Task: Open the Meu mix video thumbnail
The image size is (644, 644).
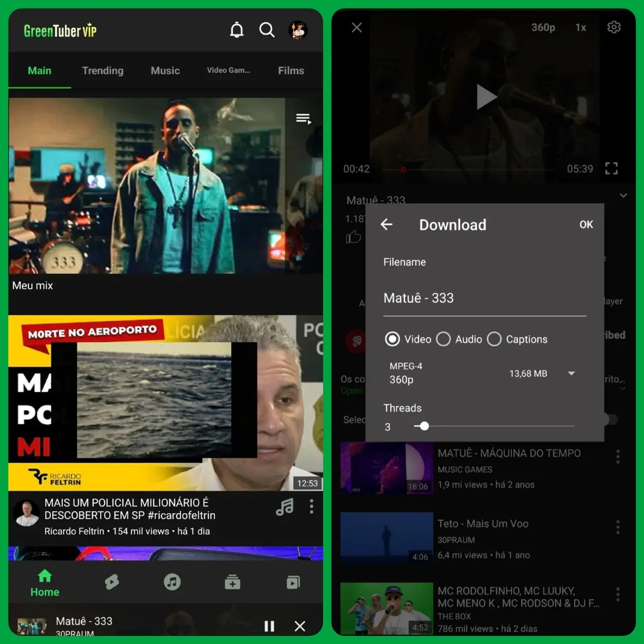Action: point(166,186)
